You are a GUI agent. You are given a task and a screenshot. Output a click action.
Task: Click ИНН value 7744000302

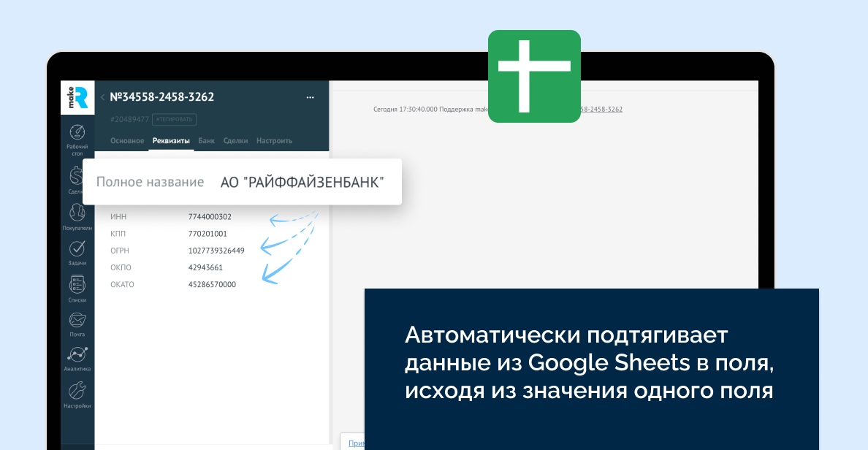pos(210,217)
